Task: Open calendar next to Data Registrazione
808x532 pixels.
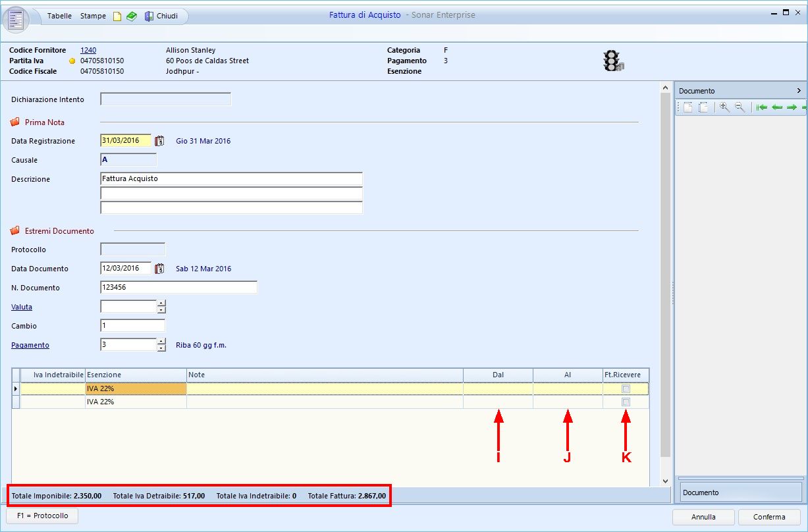Action: [x=159, y=140]
